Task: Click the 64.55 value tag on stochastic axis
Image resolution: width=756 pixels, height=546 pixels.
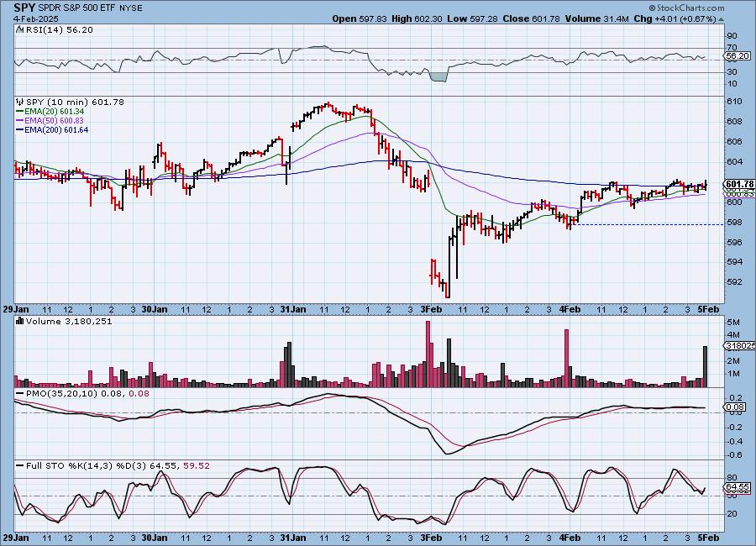Action: pos(738,487)
